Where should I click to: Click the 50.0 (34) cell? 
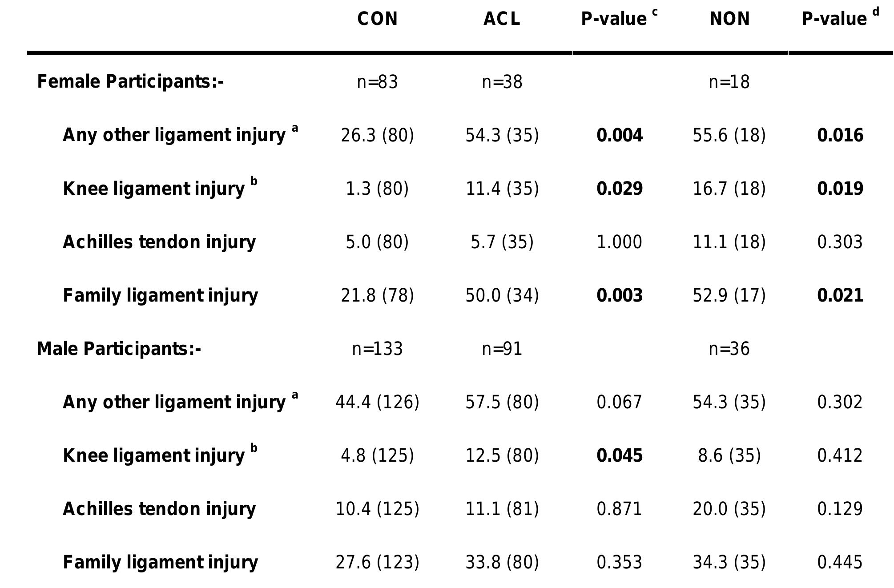(502, 296)
